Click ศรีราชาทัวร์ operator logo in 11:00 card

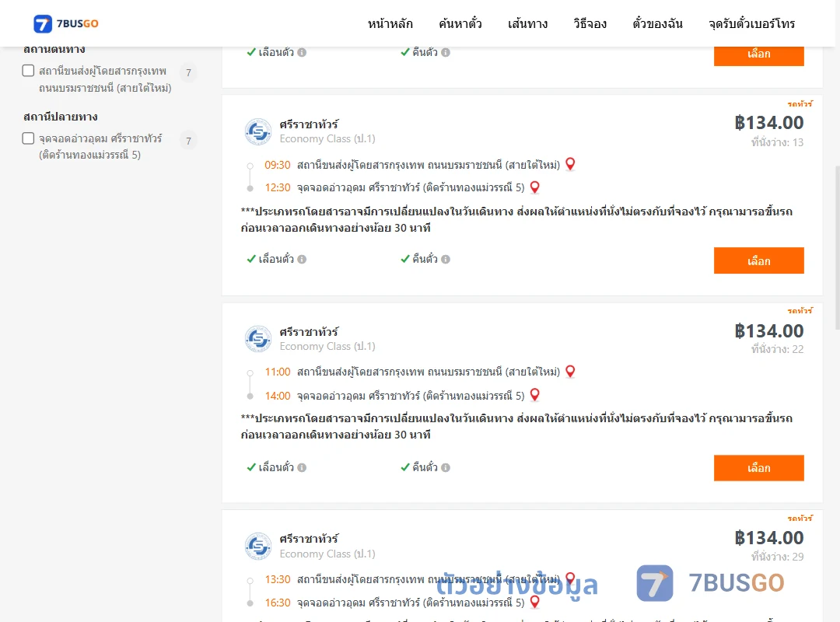pyautogui.click(x=258, y=338)
